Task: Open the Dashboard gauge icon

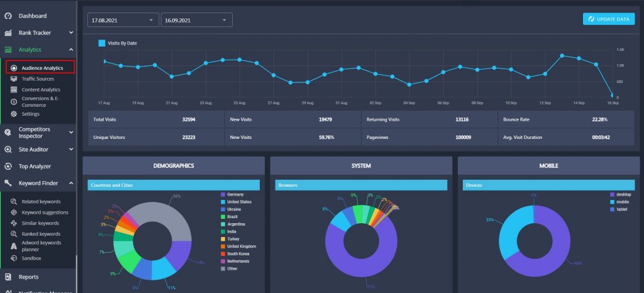Action: tap(8, 16)
